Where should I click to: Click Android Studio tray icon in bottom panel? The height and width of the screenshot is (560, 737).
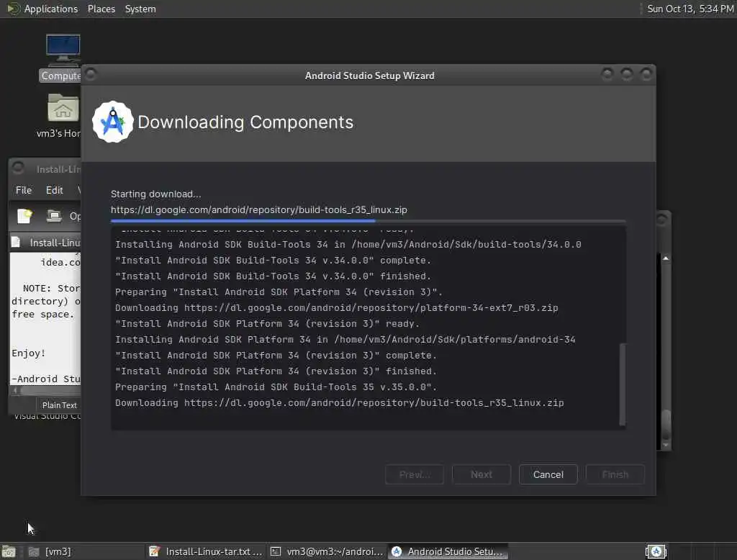click(x=656, y=551)
